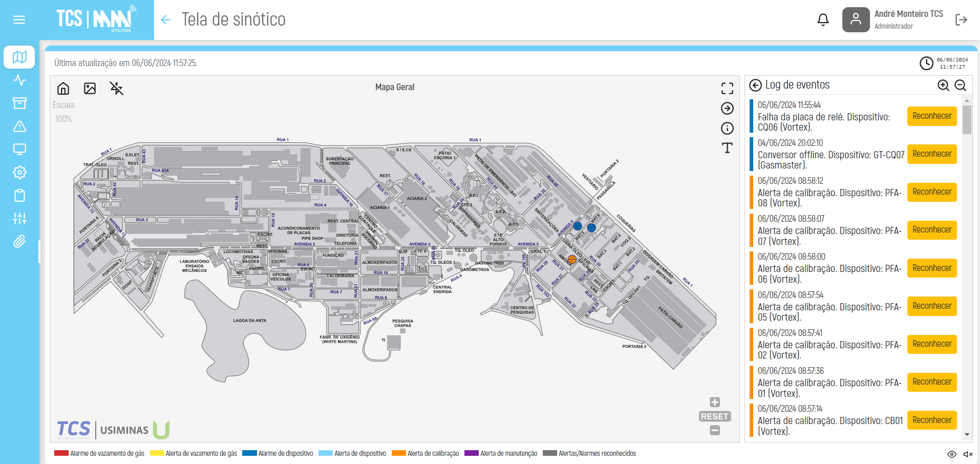
Task: Click the image icon above the map
Action: tap(90, 89)
